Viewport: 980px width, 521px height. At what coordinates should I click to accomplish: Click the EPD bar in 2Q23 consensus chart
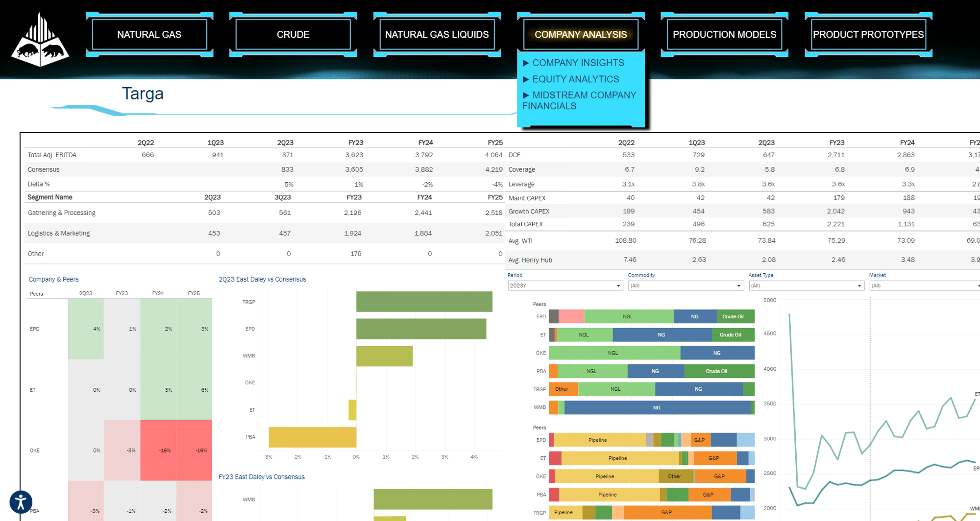[421, 329]
